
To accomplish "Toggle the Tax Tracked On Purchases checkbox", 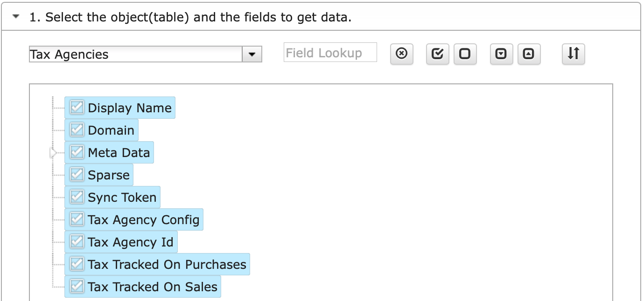I will pyautogui.click(x=77, y=264).
